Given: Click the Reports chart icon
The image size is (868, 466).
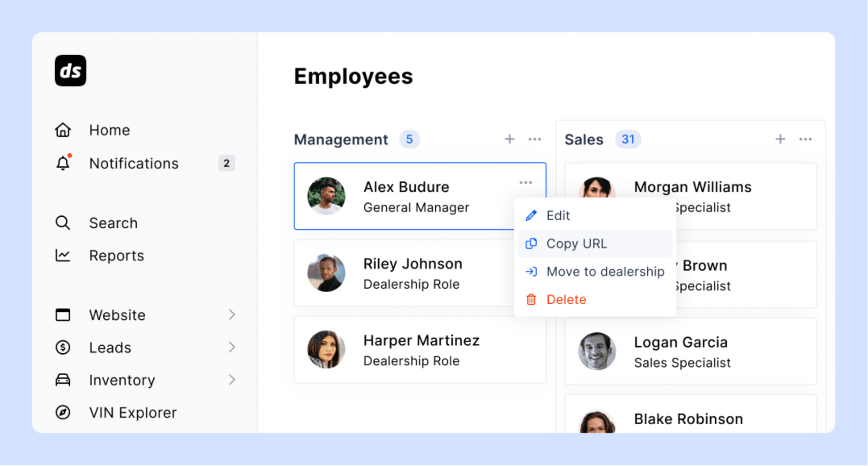Looking at the screenshot, I should 63,255.
